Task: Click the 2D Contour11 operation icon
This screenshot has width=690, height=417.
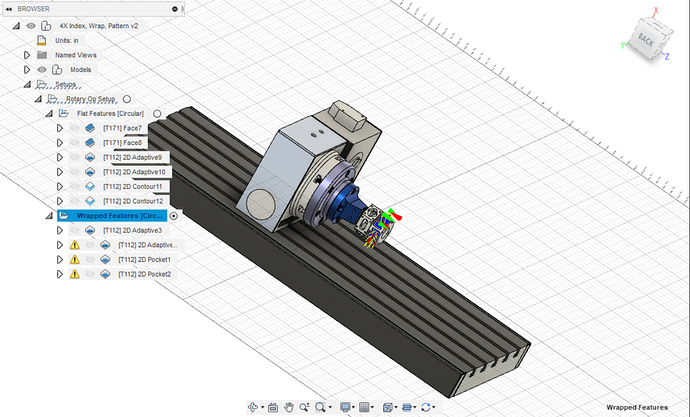Action: coord(90,187)
